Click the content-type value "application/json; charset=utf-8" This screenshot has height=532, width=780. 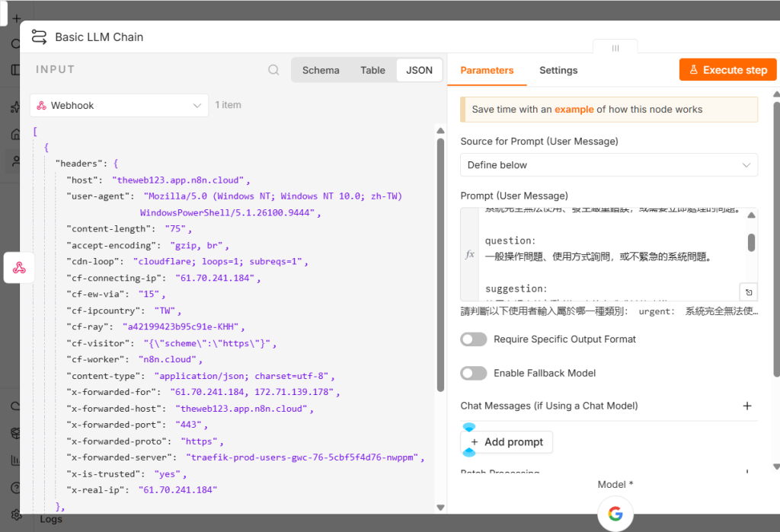(241, 376)
